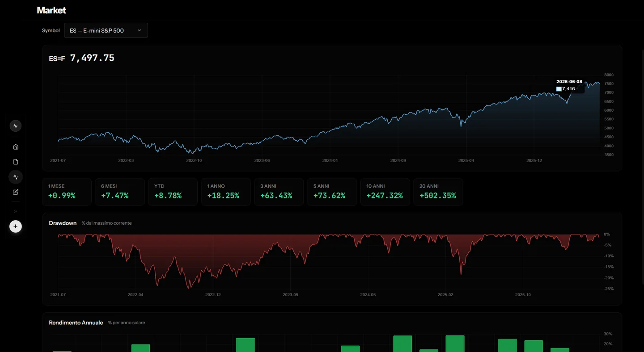Open the Home page from sidebar
The image size is (644, 352).
(16, 147)
